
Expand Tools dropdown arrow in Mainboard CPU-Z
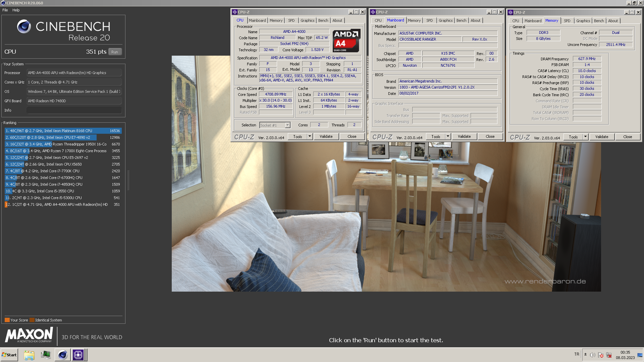448,136
